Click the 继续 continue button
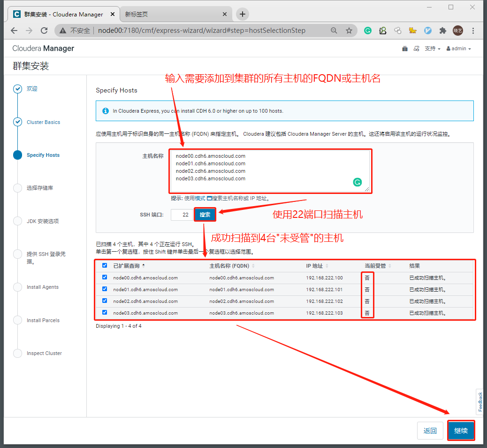The height and width of the screenshot is (448, 487). [461, 431]
